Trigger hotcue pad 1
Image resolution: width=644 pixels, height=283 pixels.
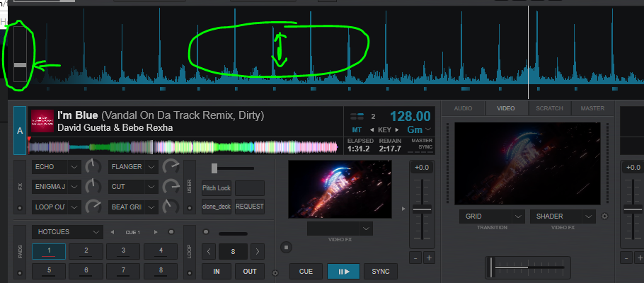pyautogui.click(x=49, y=251)
